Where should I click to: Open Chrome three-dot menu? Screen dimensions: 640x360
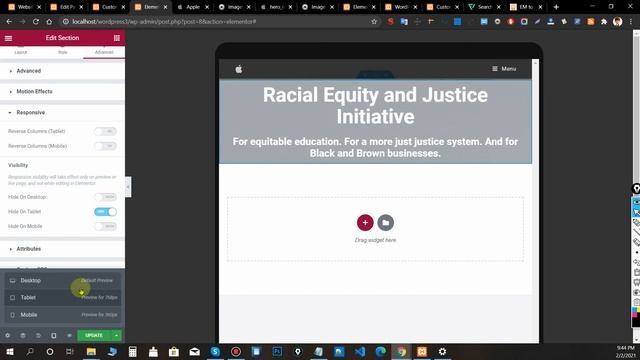[x=631, y=22]
